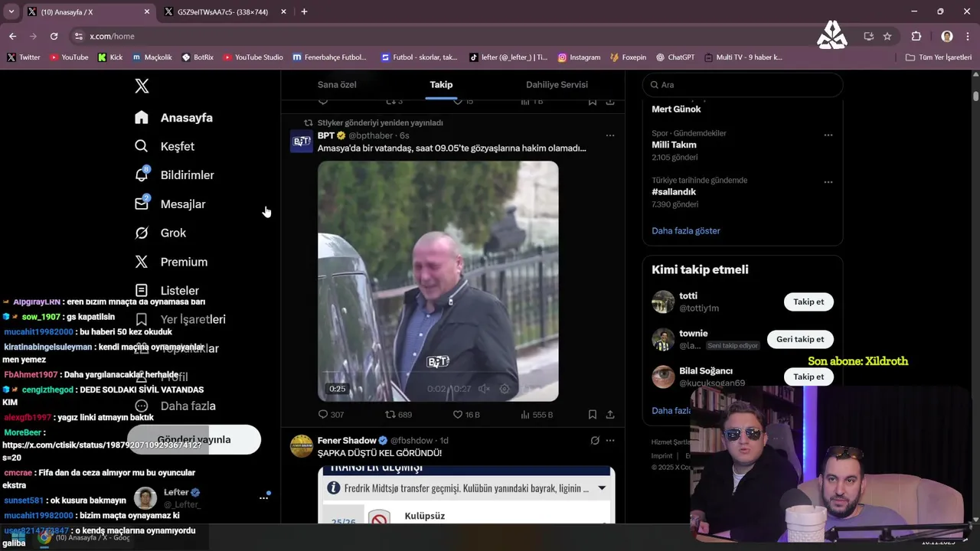Open Milli Takım trending topic
980x551 pixels.
click(x=674, y=145)
